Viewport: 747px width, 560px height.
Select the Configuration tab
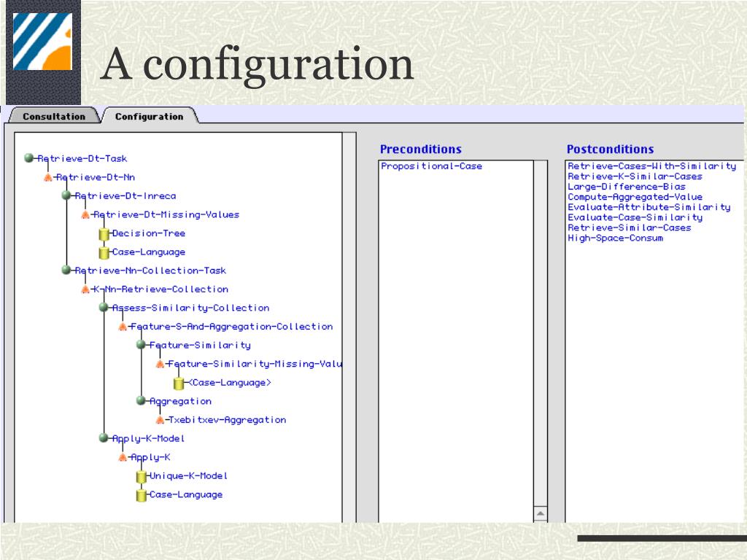pyautogui.click(x=149, y=116)
